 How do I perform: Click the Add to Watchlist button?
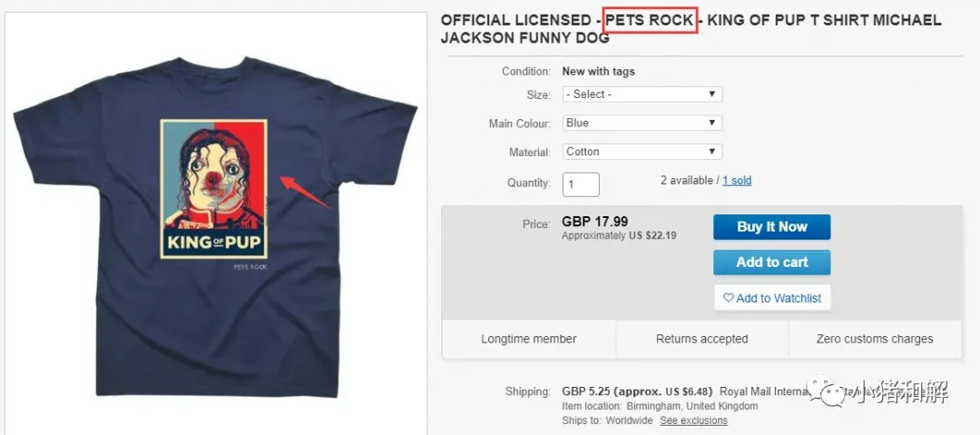pyautogui.click(x=772, y=298)
